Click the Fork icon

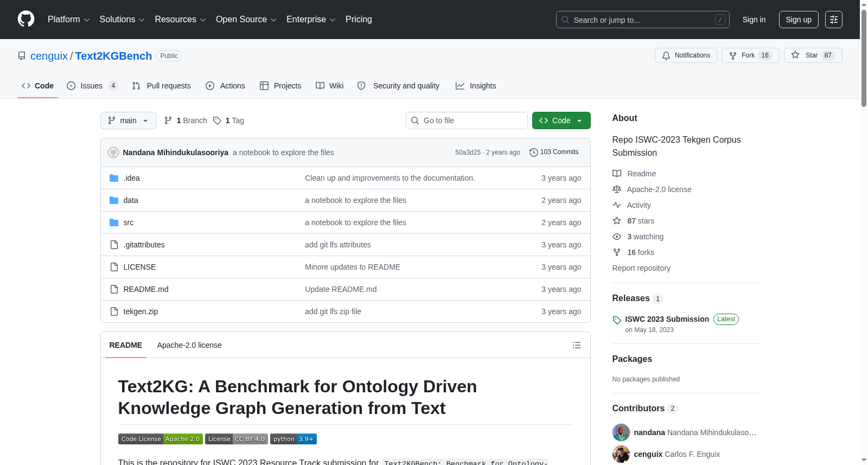[733, 55]
